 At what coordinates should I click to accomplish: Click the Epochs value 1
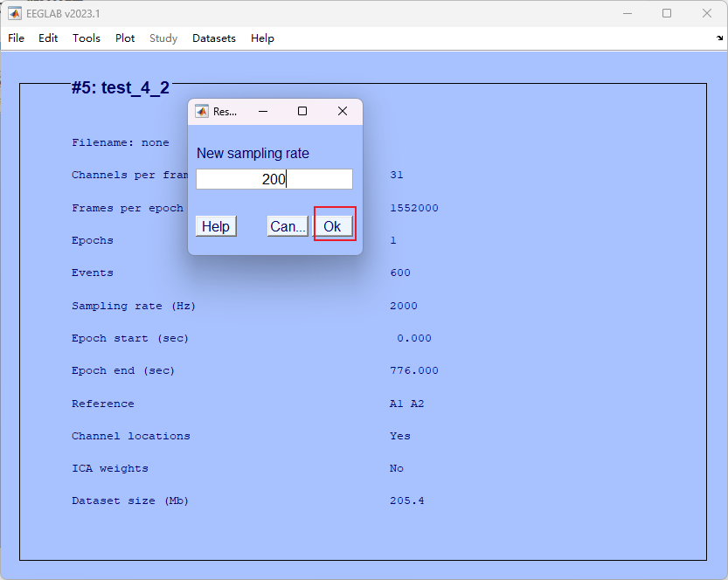coord(393,240)
